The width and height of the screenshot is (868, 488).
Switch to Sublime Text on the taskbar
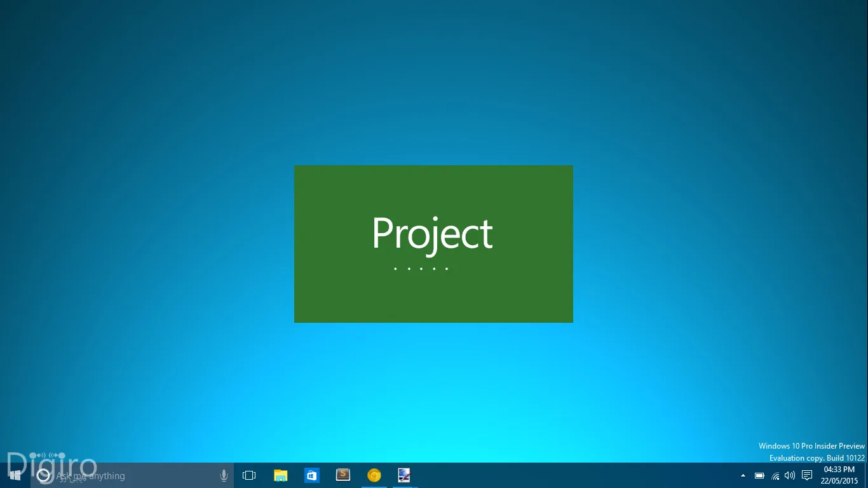pyautogui.click(x=343, y=475)
